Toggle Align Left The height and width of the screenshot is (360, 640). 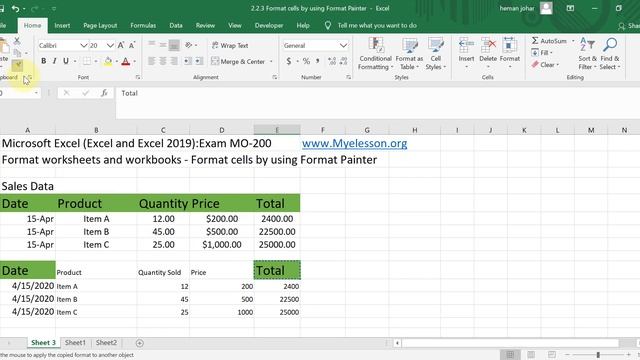click(x=151, y=61)
